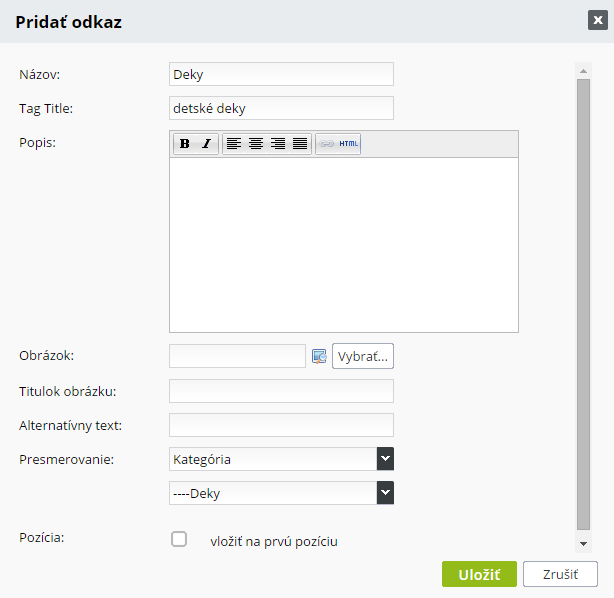Align description text to the right
The width and height of the screenshot is (614, 598).
pyautogui.click(x=278, y=144)
